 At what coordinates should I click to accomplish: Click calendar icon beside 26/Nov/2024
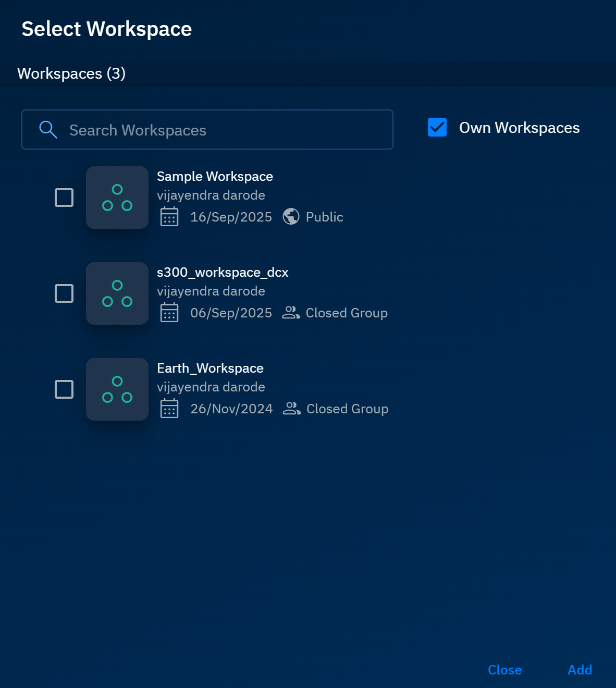click(x=169, y=409)
